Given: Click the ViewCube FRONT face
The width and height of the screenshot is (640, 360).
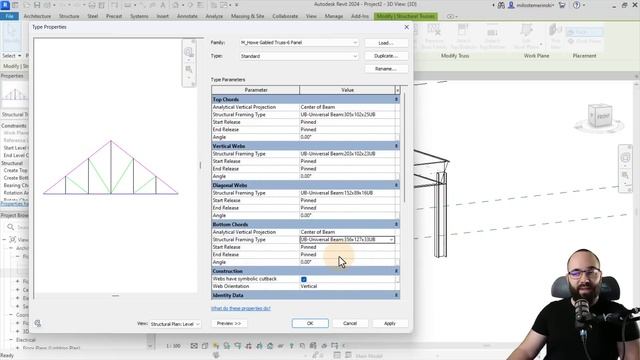Looking at the screenshot, I should 603,117.
